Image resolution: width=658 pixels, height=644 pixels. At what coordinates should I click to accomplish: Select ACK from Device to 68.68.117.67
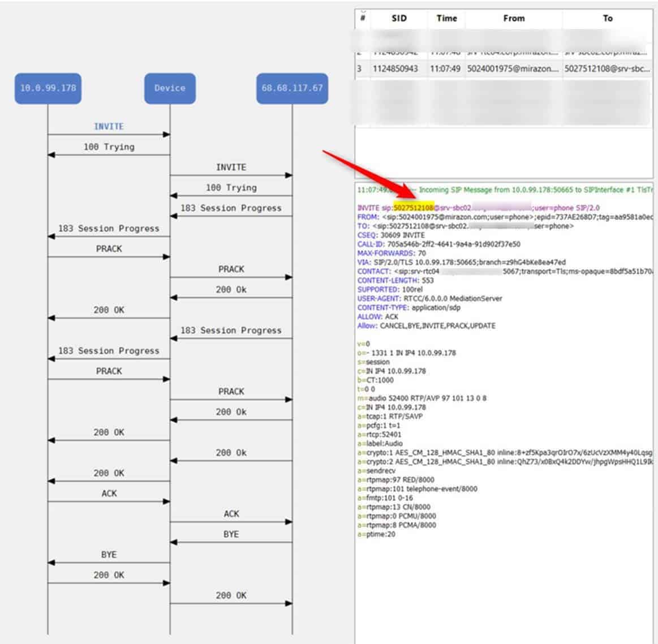point(231,513)
